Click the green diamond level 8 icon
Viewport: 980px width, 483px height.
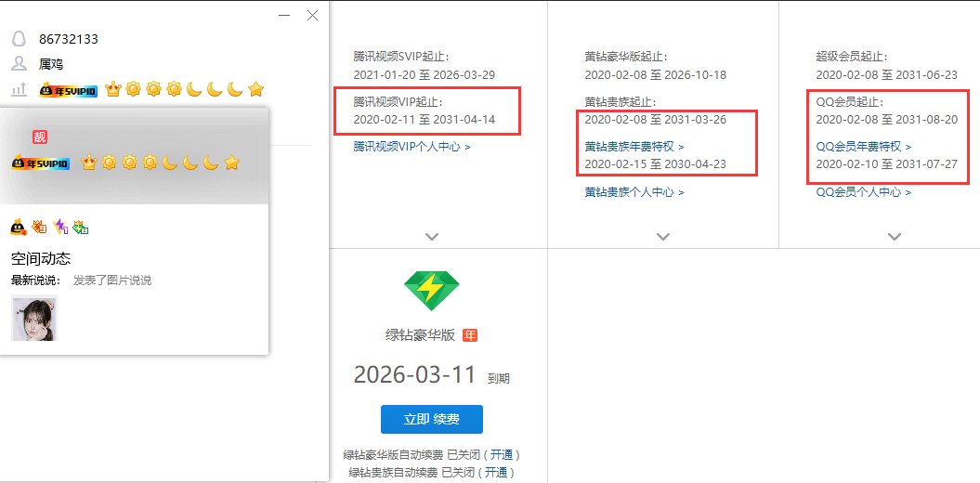(80, 227)
